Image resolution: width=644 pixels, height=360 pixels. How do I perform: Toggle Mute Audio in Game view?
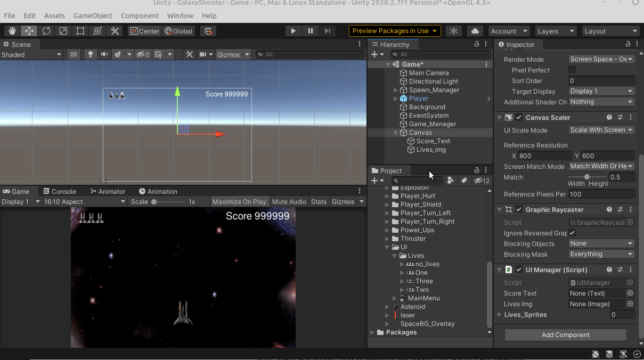coord(289,202)
